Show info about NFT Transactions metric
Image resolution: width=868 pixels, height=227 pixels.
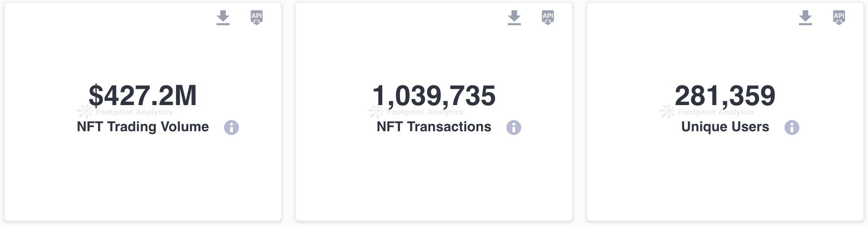(514, 128)
